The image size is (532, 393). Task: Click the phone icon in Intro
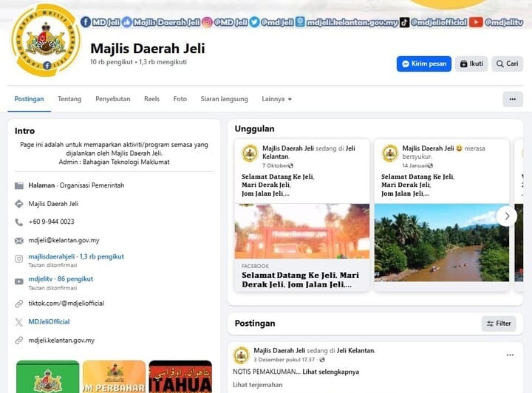pyautogui.click(x=19, y=222)
